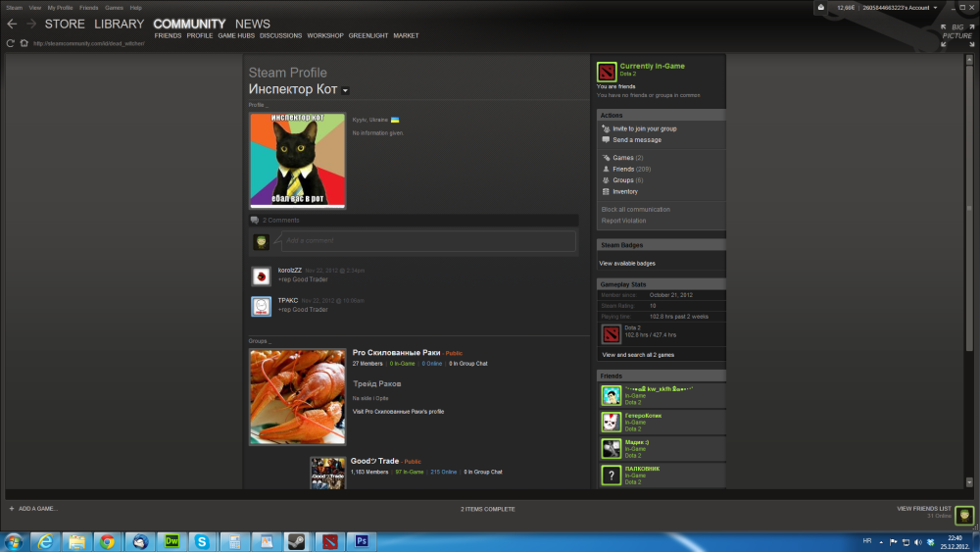The width and height of the screenshot is (980, 552).
Task: Open the Friends menu in menu bar
Action: pyautogui.click(x=89, y=8)
